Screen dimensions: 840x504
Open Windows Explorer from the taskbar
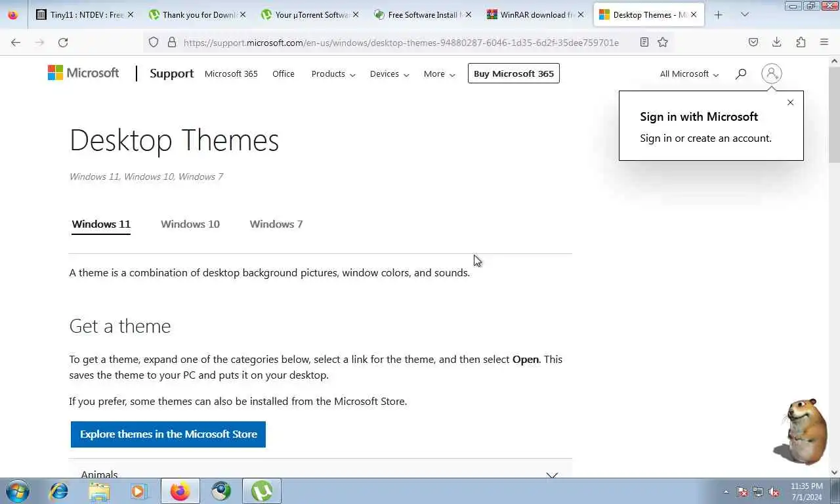tap(100, 491)
